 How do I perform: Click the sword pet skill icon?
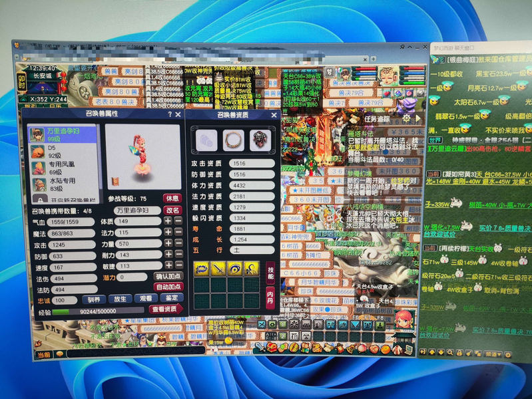tap(218, 269)
